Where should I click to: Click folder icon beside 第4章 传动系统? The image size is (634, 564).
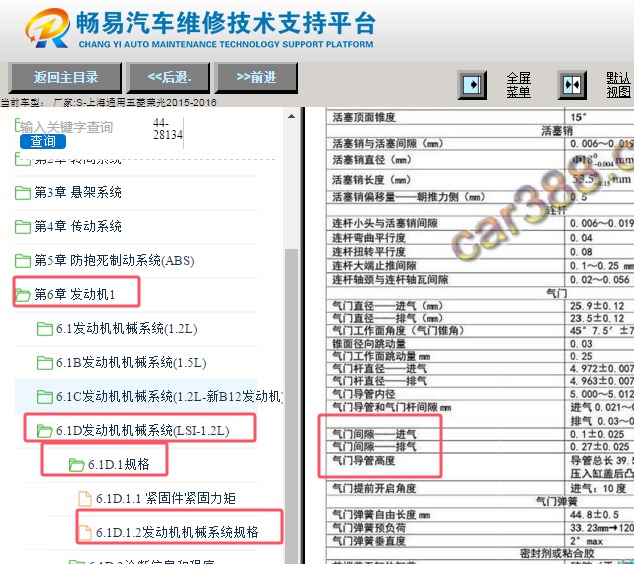click(x=23, y=227)
